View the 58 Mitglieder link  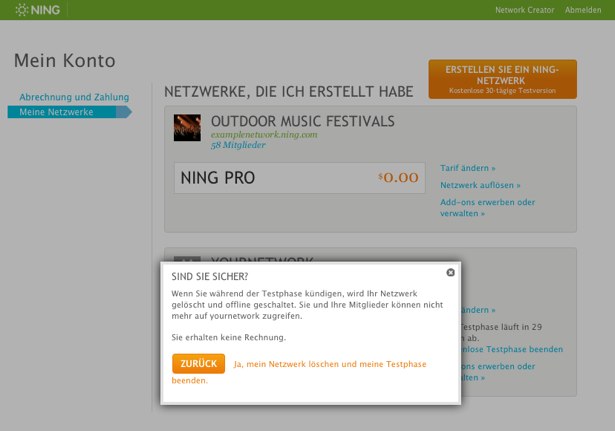[238, 145]
